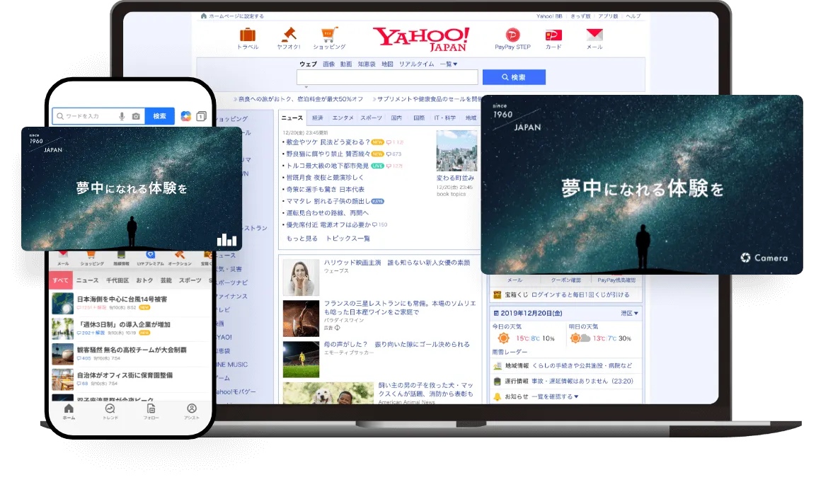Open the 港区 weather location dropdown
Image resolution: width=816 pixels, height=504 pixels.
coord(629,313)
